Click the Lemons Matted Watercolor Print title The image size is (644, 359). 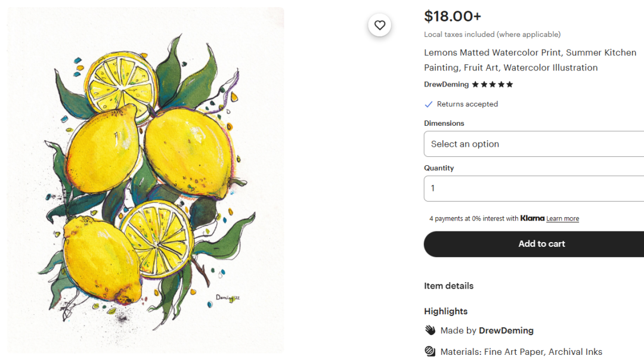(530, 60)
